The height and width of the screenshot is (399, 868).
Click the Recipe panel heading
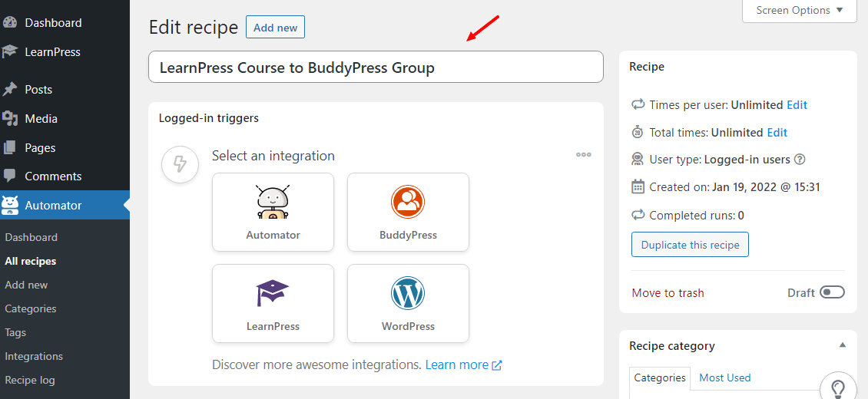(x=647, y=66)
